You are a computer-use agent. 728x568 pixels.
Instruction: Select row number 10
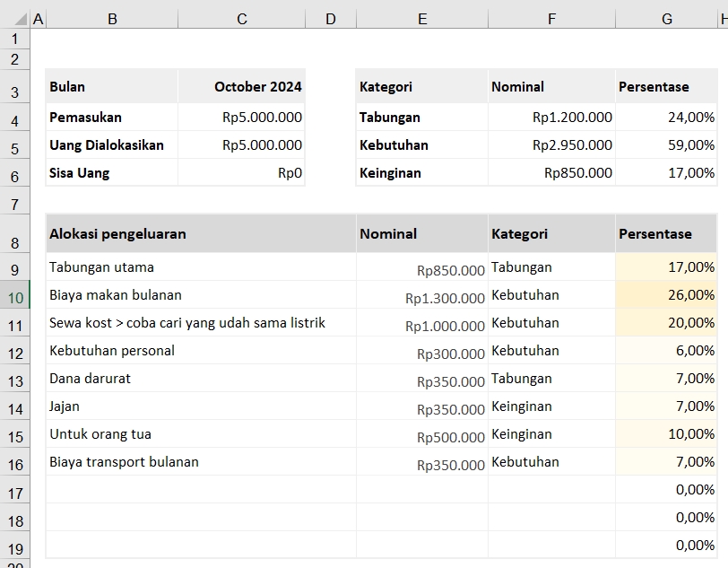15,295
